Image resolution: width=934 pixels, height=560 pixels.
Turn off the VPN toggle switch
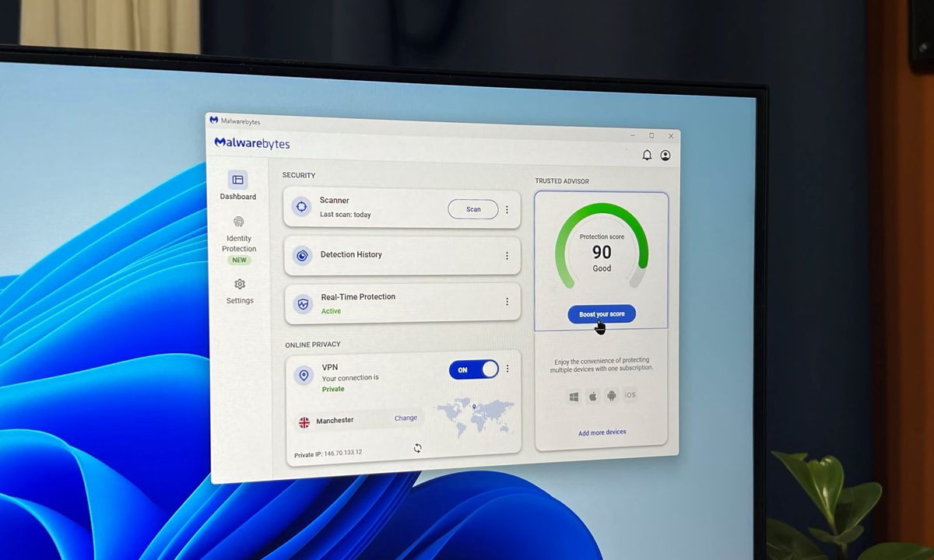click(x=473, y=369)
